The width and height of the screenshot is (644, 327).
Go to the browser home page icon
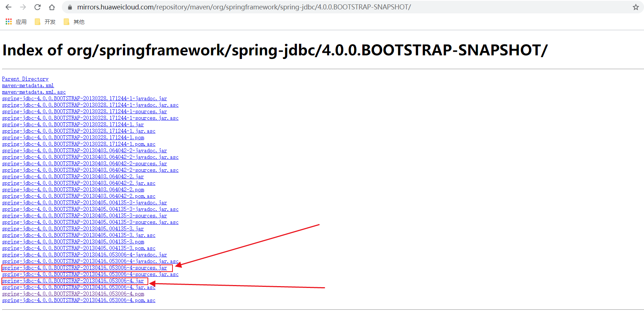[52, 7]
